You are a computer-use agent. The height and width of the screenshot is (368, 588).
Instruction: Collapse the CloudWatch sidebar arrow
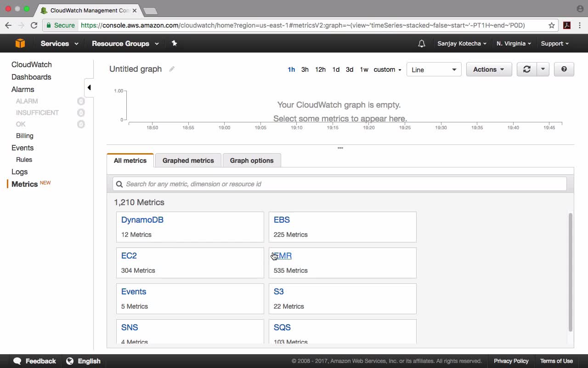pyautogui.click(x=89, y=87)
